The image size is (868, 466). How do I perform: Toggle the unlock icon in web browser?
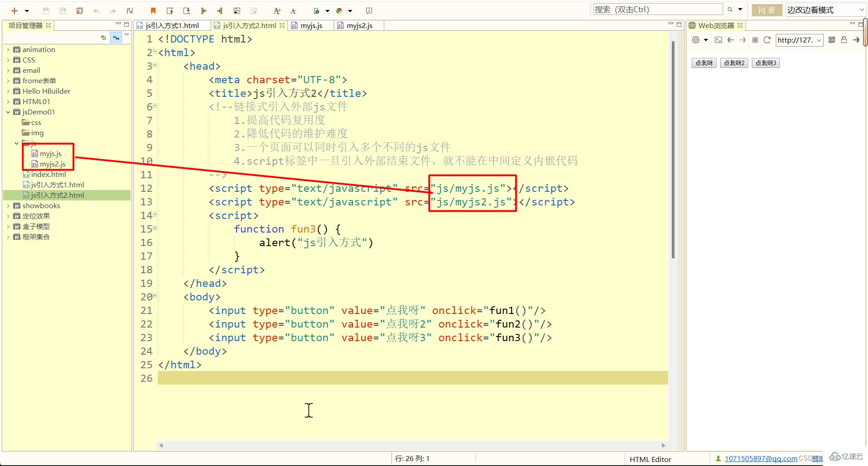[844, 40]
